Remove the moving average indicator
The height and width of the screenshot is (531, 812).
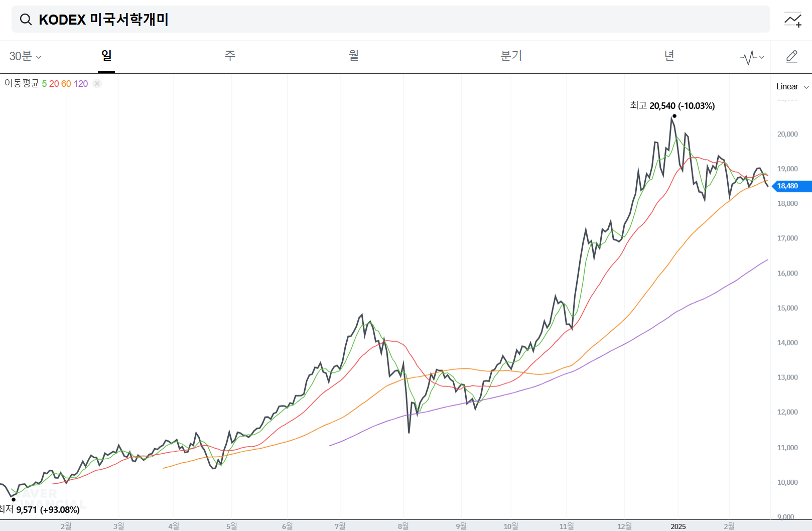click(97, 83)
